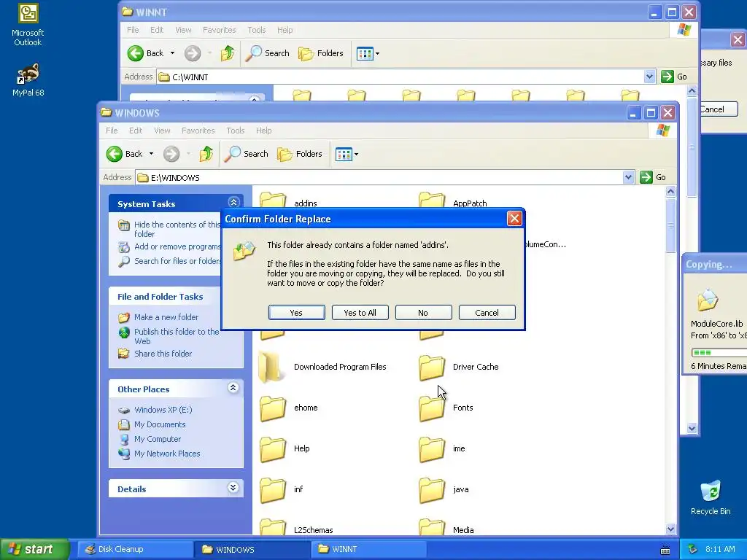Close the Confirm Folder Replace dialog
Viewport: 747px width, 560px height.
(x=514, y=219)
